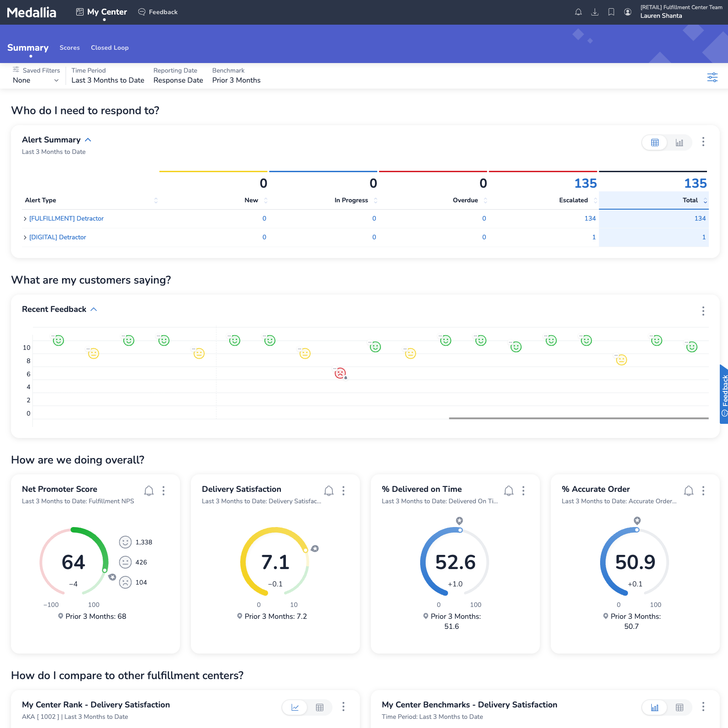Switch Alert Summary to table view
The width and height of the screenshot is (728, 728).
click(x=654, y=142)
